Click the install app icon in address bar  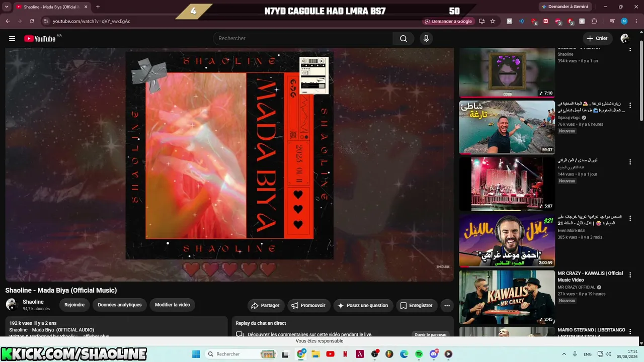(x=481, y=21)
